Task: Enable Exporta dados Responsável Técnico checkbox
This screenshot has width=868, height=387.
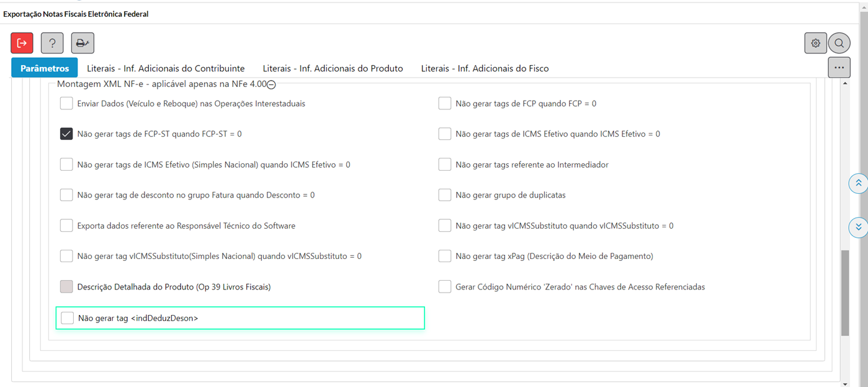Action: tap(66, 225)
